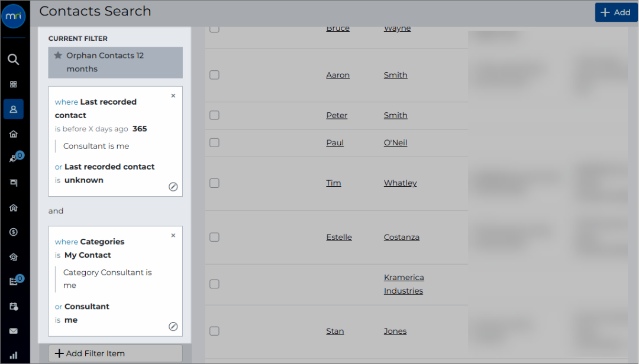Open the Paul first name link
Screen dimensions: 639x364
(x=335, y=143)
